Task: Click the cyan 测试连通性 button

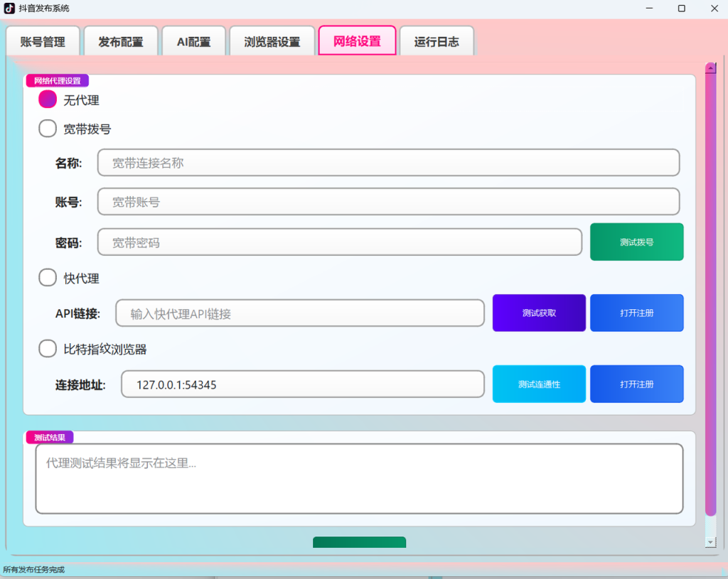Action: [539, 384]
